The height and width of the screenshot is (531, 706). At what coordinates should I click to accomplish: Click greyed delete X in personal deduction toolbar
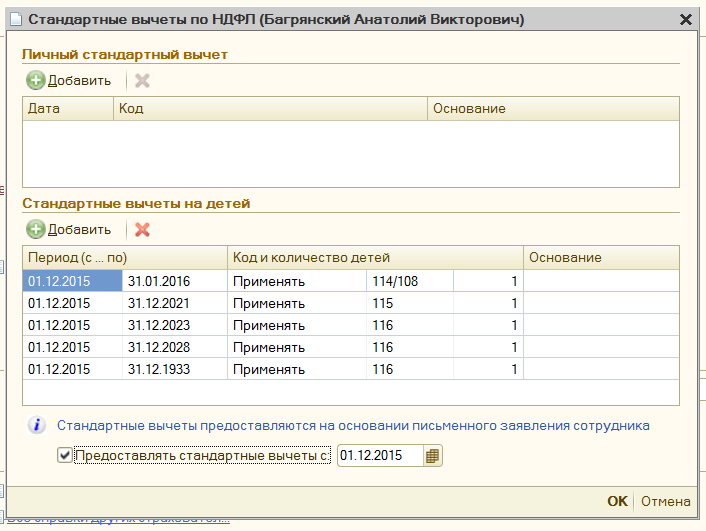(x=142, y=81)
